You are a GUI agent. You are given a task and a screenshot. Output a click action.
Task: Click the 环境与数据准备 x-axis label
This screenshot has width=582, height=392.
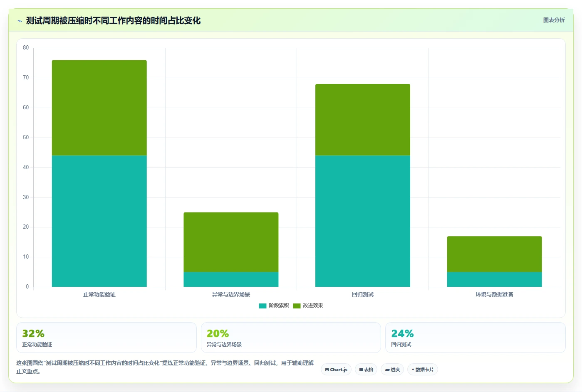pyautogui.click(x=494, y=294)
